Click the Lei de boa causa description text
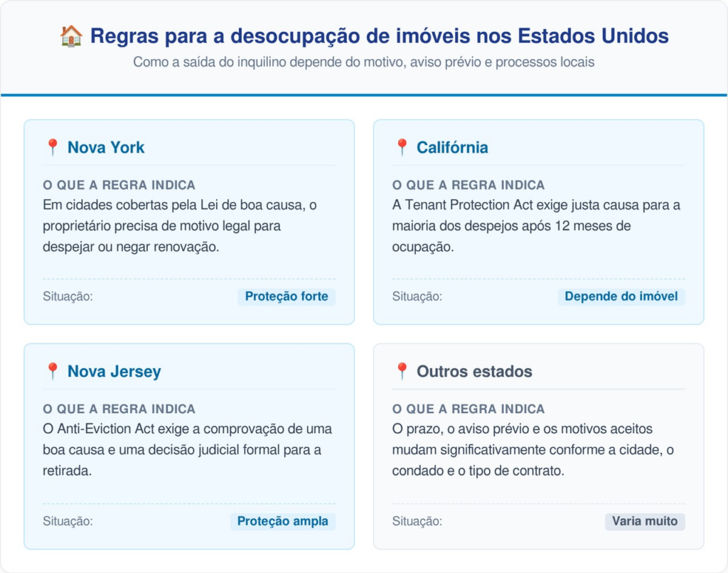The image size is (728, 573). 180,225
